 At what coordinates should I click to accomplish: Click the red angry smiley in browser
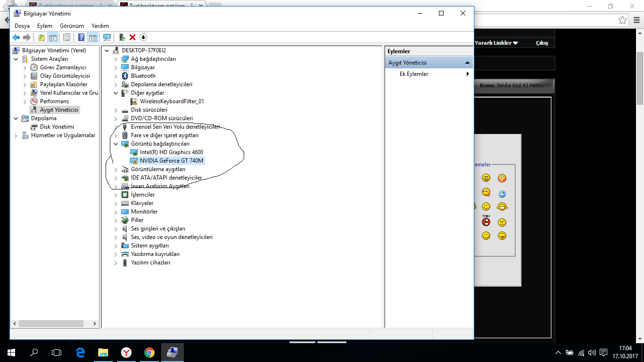coord(486,221)
